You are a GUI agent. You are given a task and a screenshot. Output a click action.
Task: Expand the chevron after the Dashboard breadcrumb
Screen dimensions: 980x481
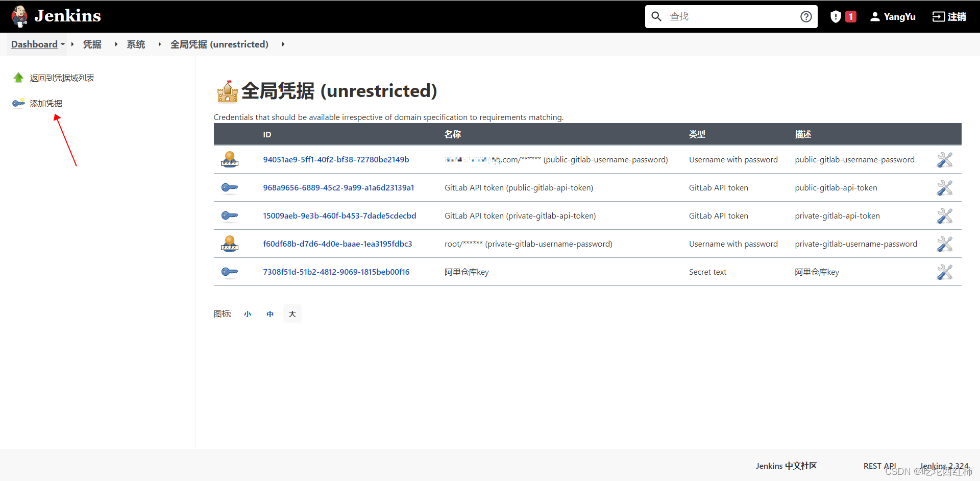pyautogui.click(x=72, y=44)
